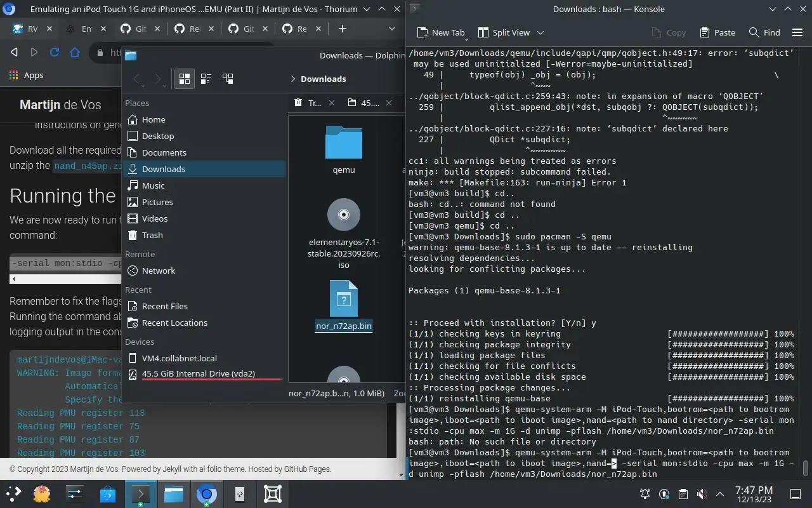Select Downloads in Places sidebar
This screenshot has height=508, width=812.
pyautogui.click(x=204, y=169)
